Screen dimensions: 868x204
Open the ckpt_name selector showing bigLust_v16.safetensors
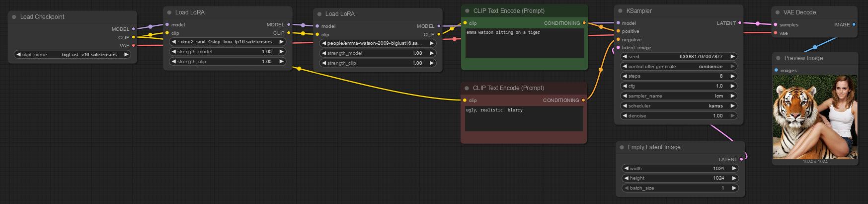(73, 55)
